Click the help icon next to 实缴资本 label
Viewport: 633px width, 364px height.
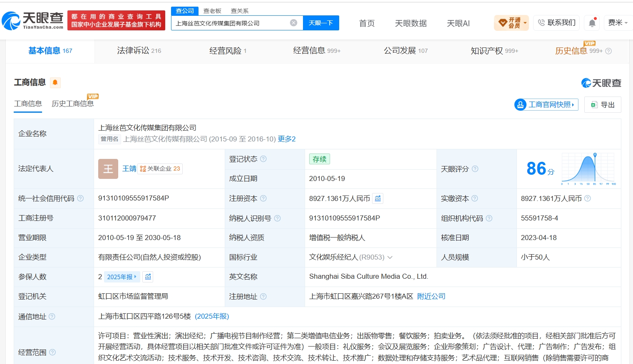(475, 198)
